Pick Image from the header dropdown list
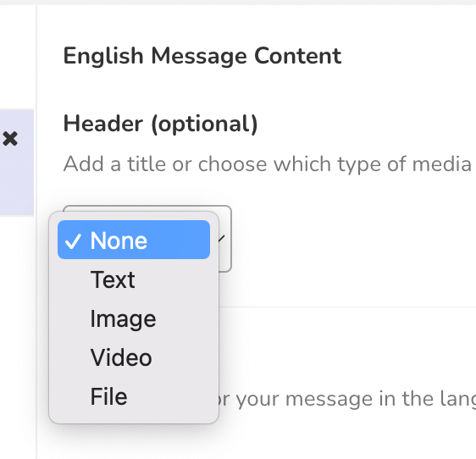Viewport: 476px width, 459px height. tap(134, 318)
